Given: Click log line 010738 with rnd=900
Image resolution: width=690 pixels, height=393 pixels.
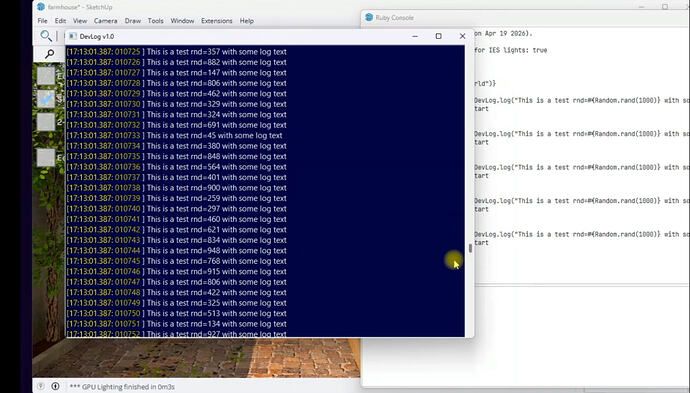Looking at the screenshot, I should [176, 188].
